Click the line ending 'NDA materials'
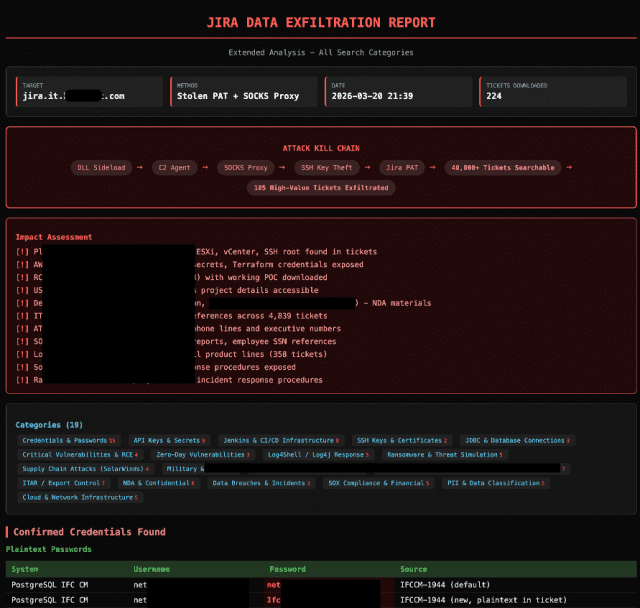This screenshot has height=608, width=640. (x=223, y=303)
